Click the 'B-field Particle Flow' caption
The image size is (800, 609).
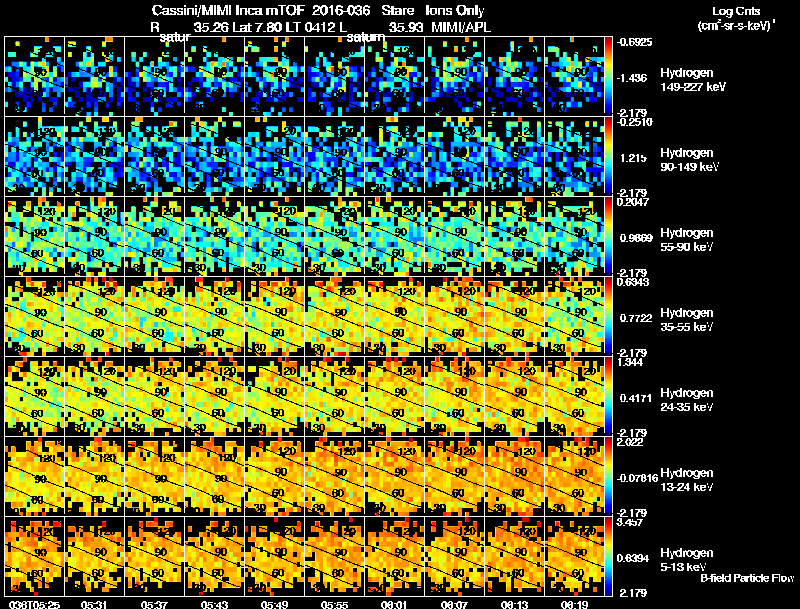[747, 578]
